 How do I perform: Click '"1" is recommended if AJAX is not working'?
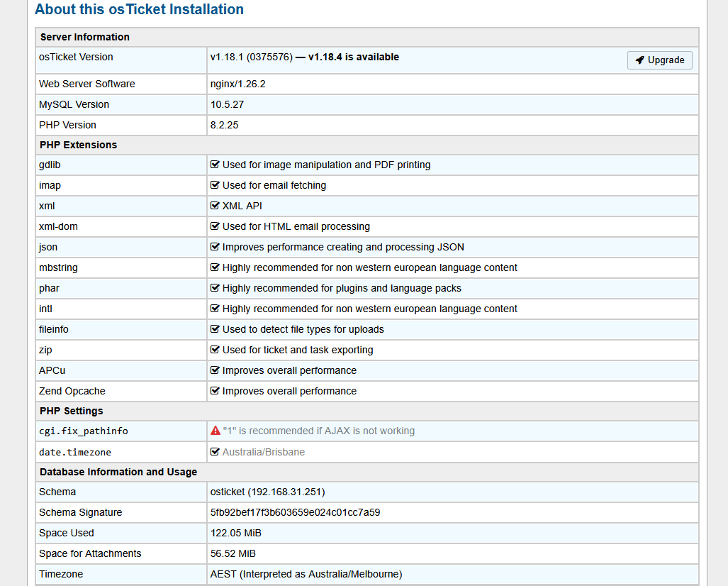pyautogui.click(x=318, y=431)
